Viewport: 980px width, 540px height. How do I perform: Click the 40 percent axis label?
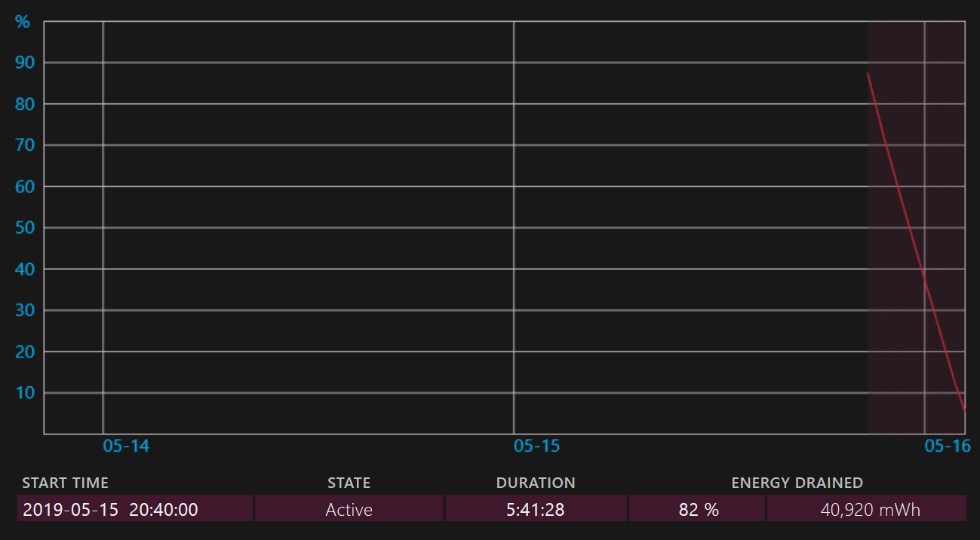pos(25,269)
